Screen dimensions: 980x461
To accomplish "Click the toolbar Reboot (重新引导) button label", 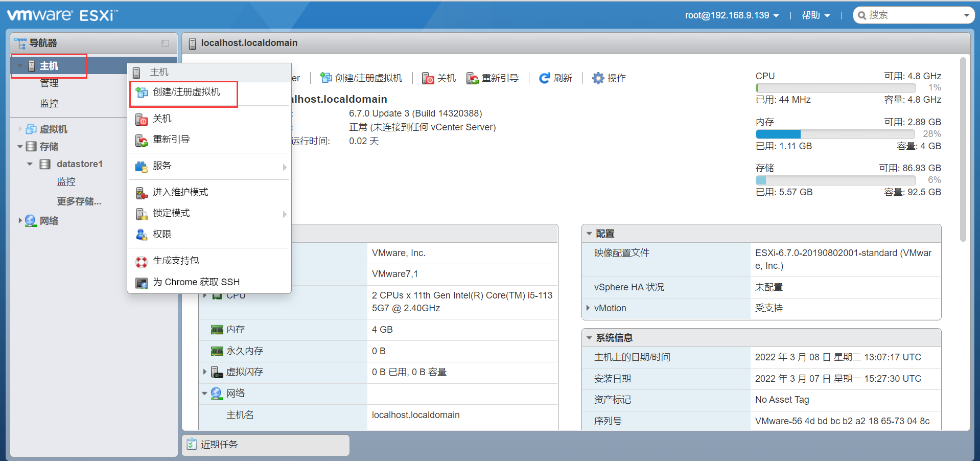I will click(x=500, y=78).
